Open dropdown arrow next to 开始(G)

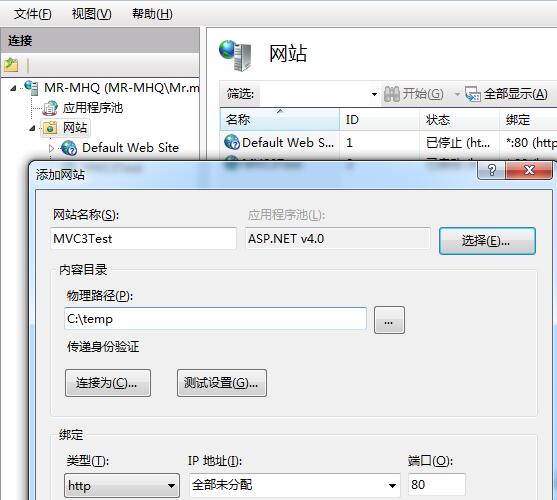pos(457,94)
